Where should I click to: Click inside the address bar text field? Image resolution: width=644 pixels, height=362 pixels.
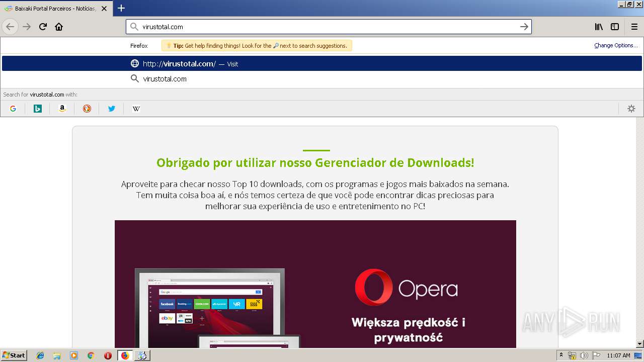coord(329,27)
